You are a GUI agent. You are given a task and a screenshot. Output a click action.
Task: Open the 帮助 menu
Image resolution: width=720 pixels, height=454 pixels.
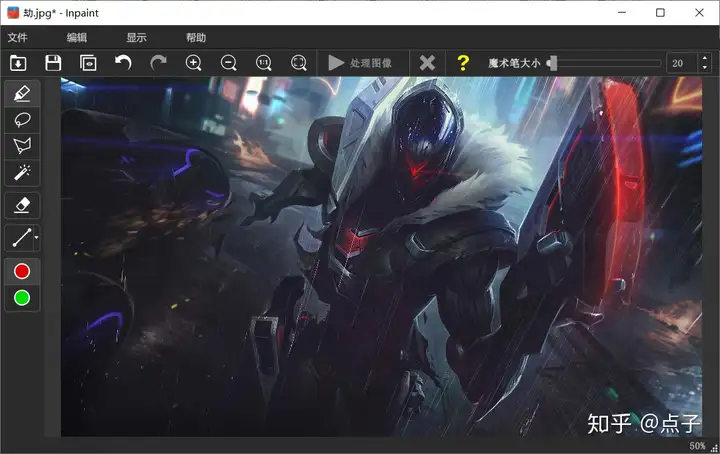point(196,38)
